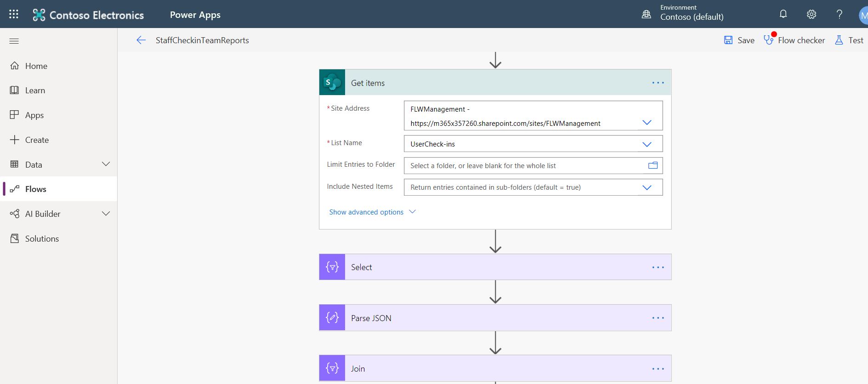This screenshot has height=384, width=868.
Task: Click the SharePoint icon on Get items
Action: [332, 83]
